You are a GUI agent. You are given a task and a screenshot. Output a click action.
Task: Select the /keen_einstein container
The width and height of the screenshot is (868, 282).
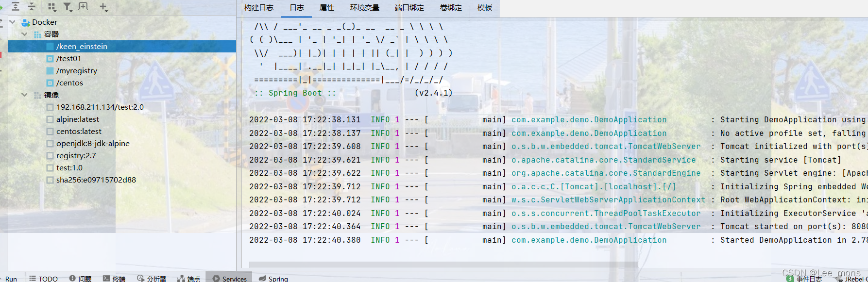point(122,47)
